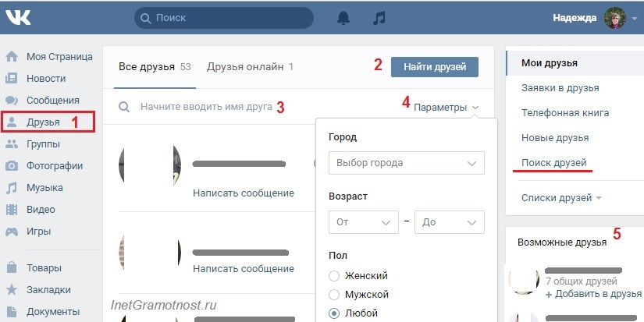Open Музыка in sidebar
The image size is (644, 322).
pos(44,188)
